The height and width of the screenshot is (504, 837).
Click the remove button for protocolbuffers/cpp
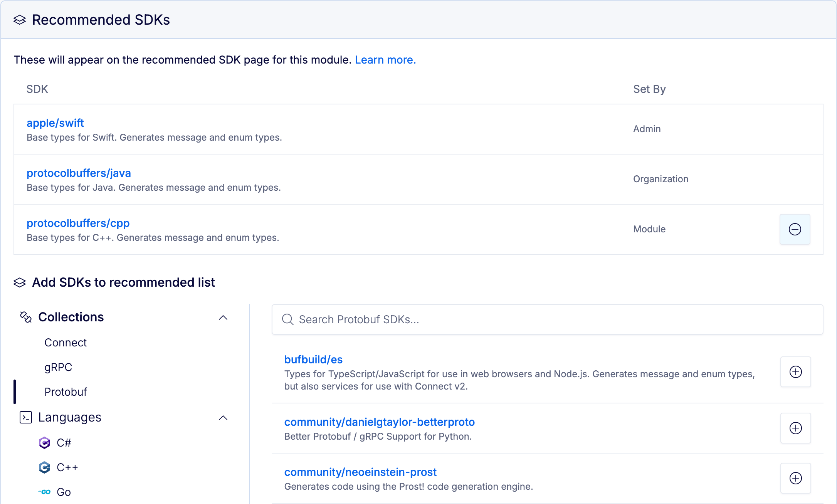point(795,229)
